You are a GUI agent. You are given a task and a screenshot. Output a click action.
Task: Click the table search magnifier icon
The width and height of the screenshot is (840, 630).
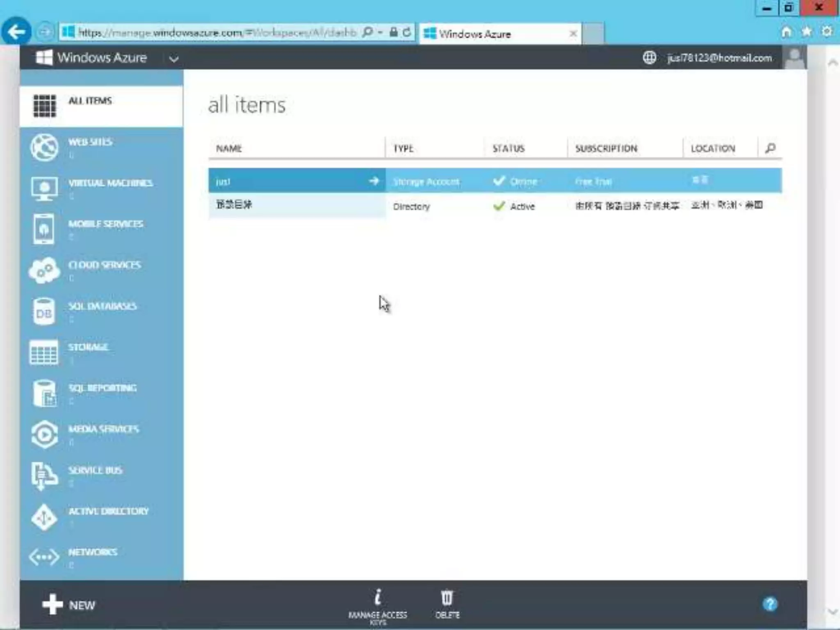click(x=770, y=148)
